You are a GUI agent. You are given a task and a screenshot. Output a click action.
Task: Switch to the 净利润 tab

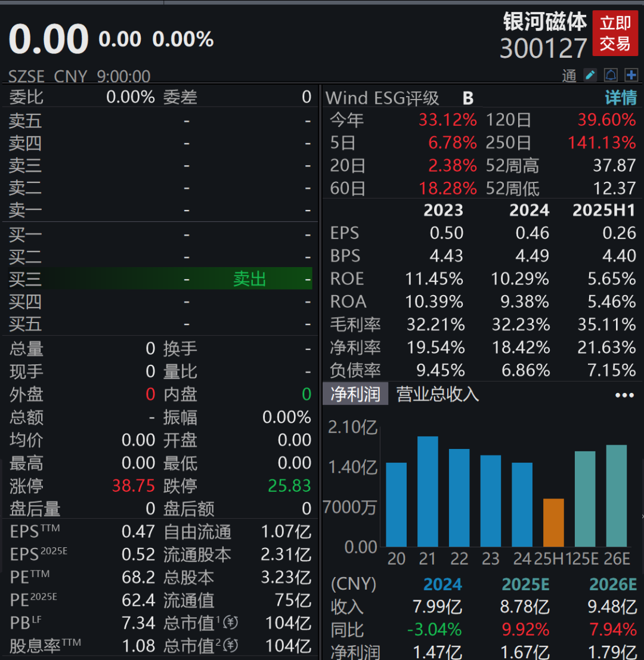pos(355,395)
